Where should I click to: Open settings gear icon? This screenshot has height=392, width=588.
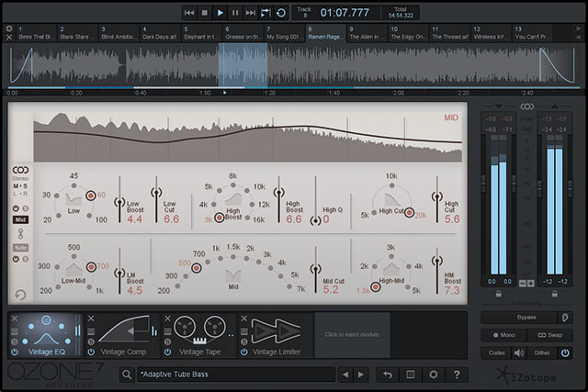pos(433,375)
